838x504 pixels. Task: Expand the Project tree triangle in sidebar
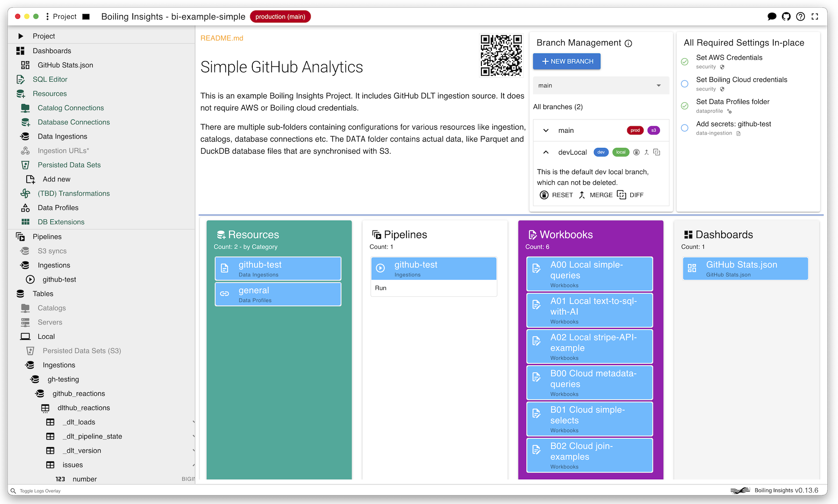pos(21,36)
